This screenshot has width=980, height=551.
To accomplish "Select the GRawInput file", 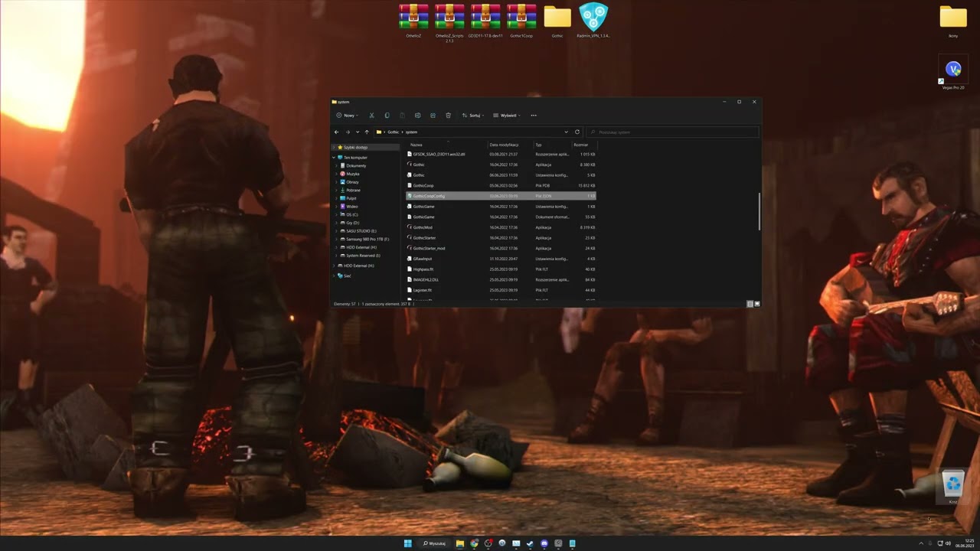I will point(501,259).
